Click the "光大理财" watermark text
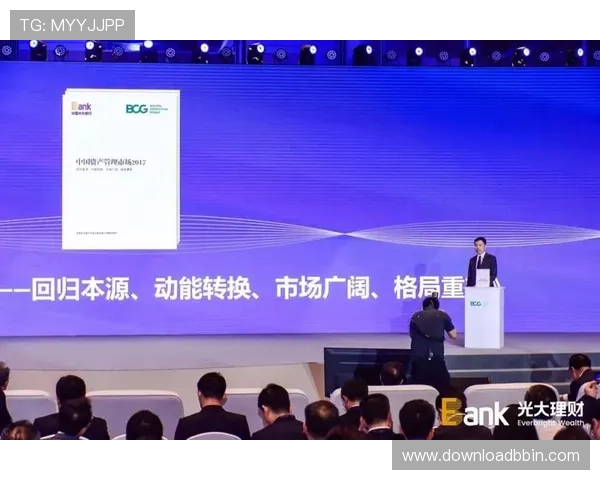This screenshot has height=480, width=600. tap(550, 408)
